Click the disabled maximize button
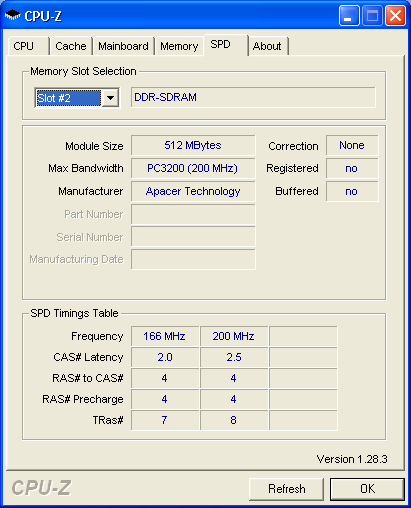 (x=372, y=15)
